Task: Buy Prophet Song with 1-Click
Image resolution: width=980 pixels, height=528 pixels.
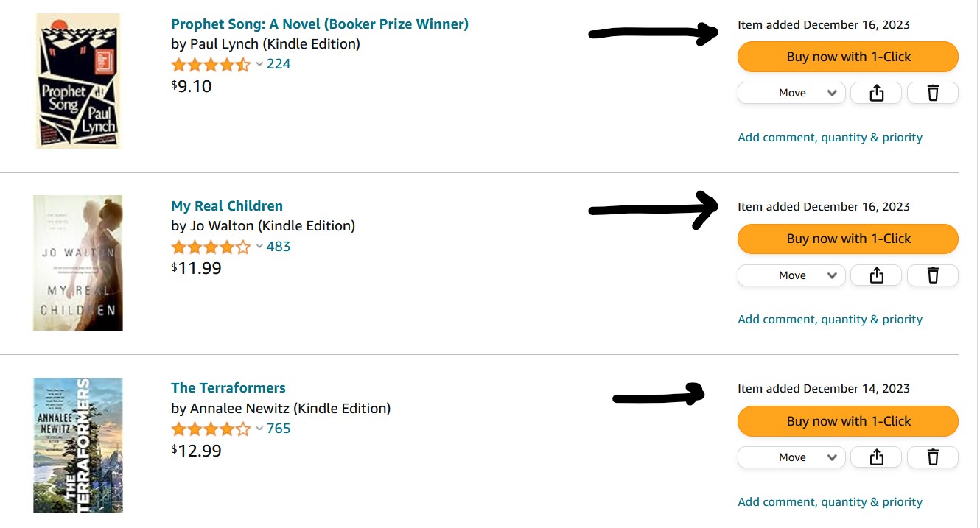Action: pos(847,56)
